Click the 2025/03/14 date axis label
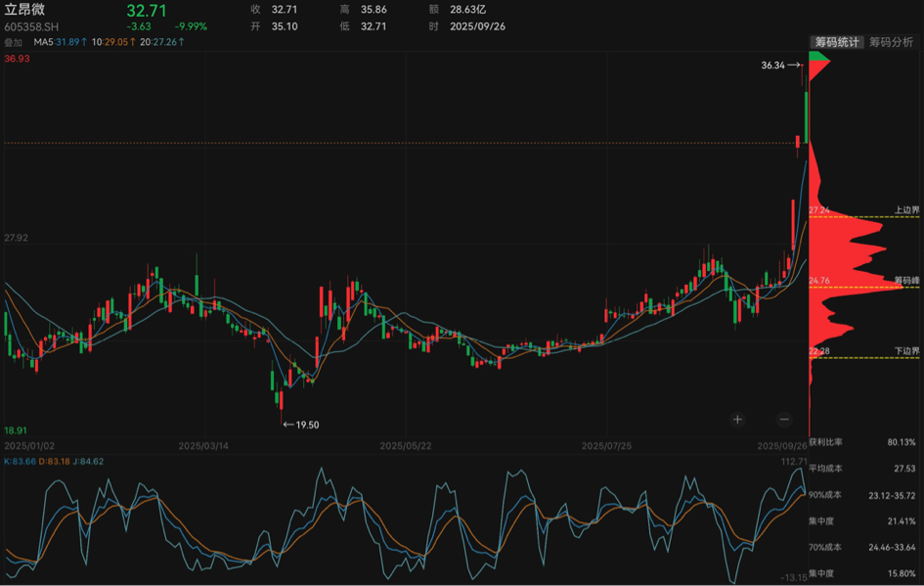 [x=203, y=446]
